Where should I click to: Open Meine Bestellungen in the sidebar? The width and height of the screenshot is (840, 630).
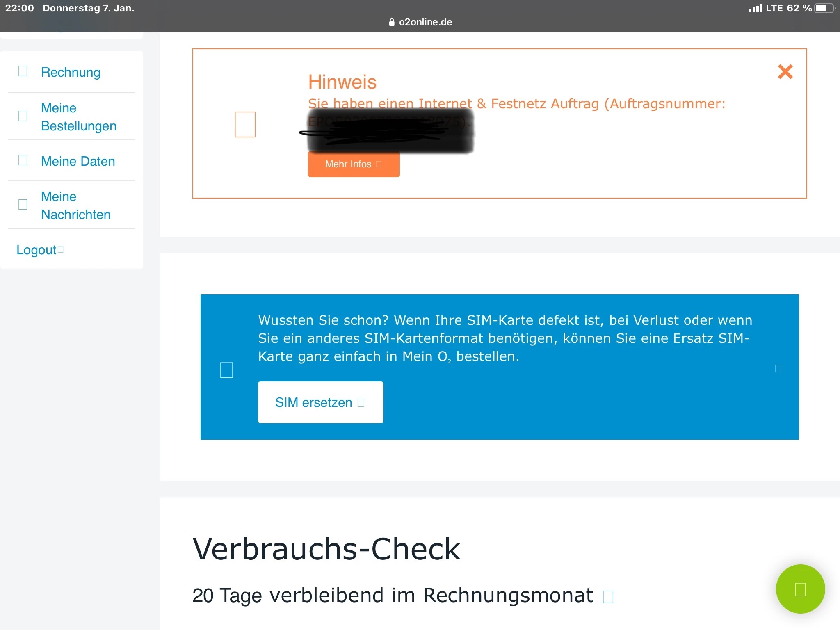pyautogui.click(x=78, y=117)
